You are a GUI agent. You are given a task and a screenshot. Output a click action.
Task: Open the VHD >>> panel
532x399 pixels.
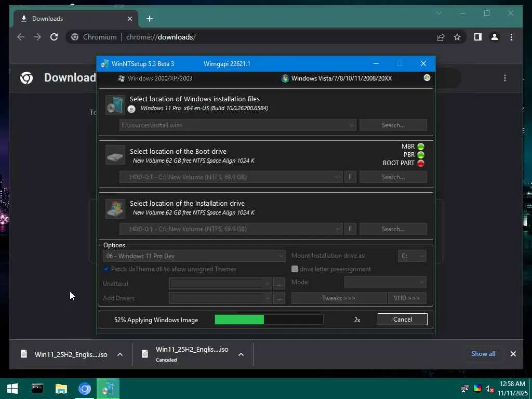tap(407, 298)
